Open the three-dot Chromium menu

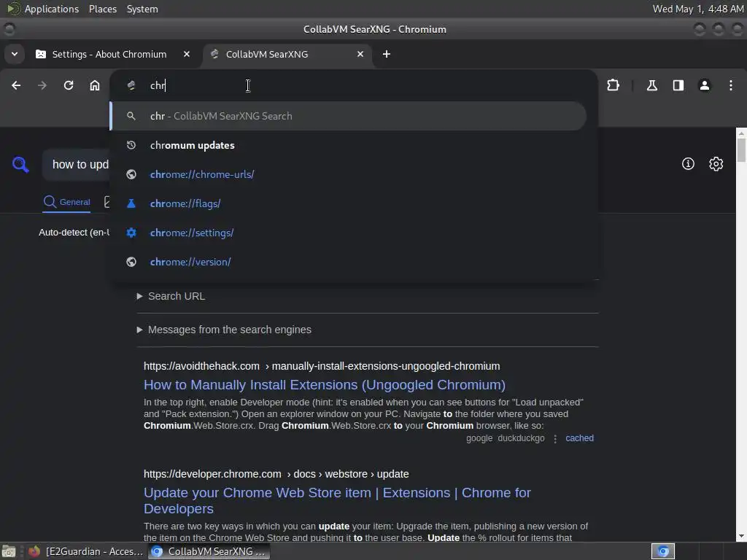point(731,85)
